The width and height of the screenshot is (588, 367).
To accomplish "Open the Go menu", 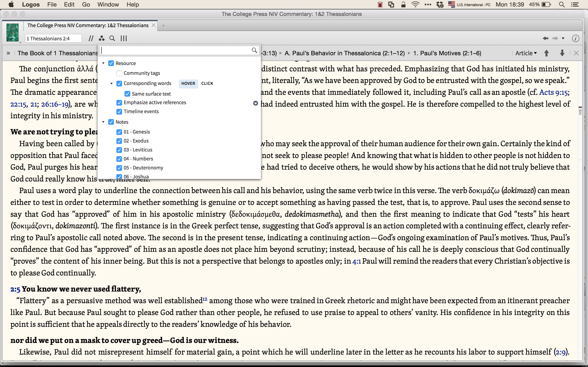I will pyautogui.click(x=86, y=4).
